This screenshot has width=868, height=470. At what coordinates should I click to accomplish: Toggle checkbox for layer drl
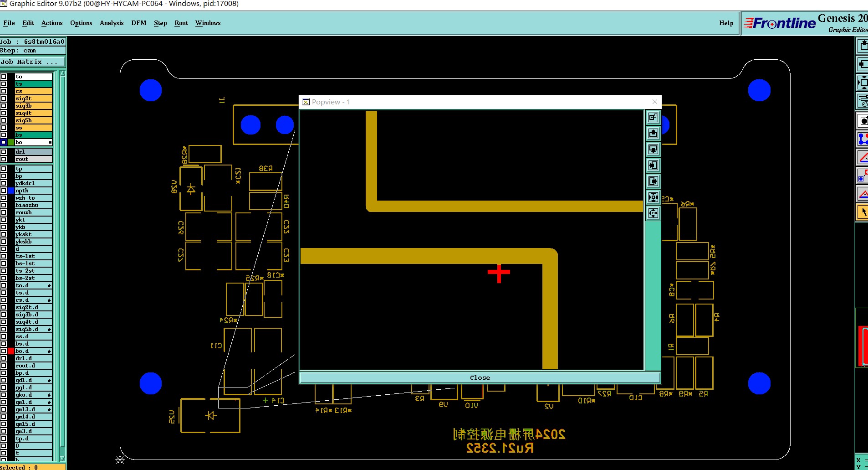[x=4, y=152]
